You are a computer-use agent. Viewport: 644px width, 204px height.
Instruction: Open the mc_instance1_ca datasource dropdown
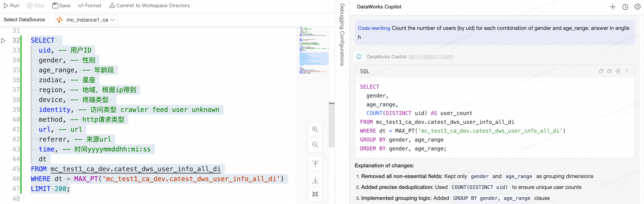(86, 20)
